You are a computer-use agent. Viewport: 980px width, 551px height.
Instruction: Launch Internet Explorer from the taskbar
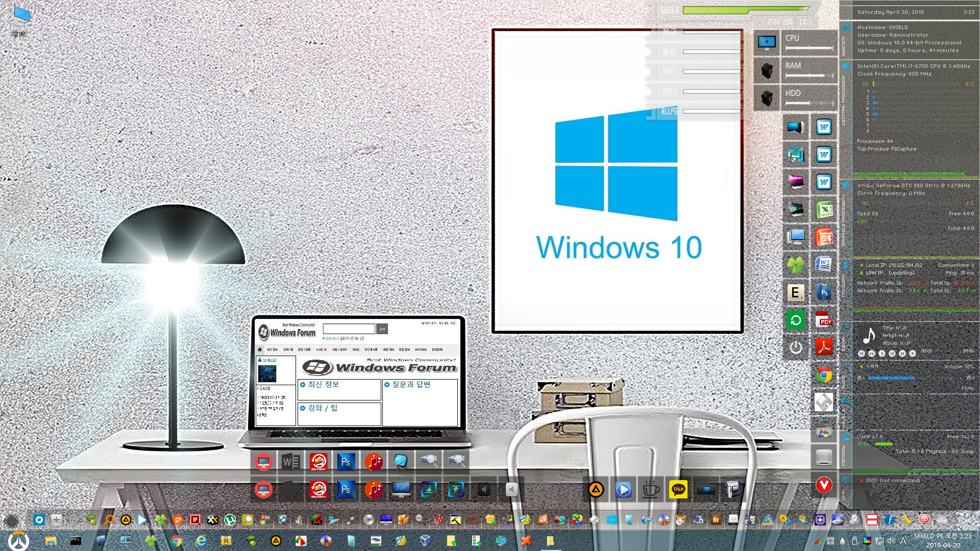click(x=201, y=541)
